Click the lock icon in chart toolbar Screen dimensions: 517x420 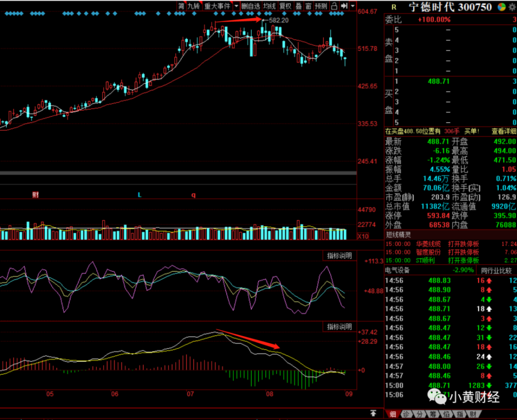coord(334,6)
